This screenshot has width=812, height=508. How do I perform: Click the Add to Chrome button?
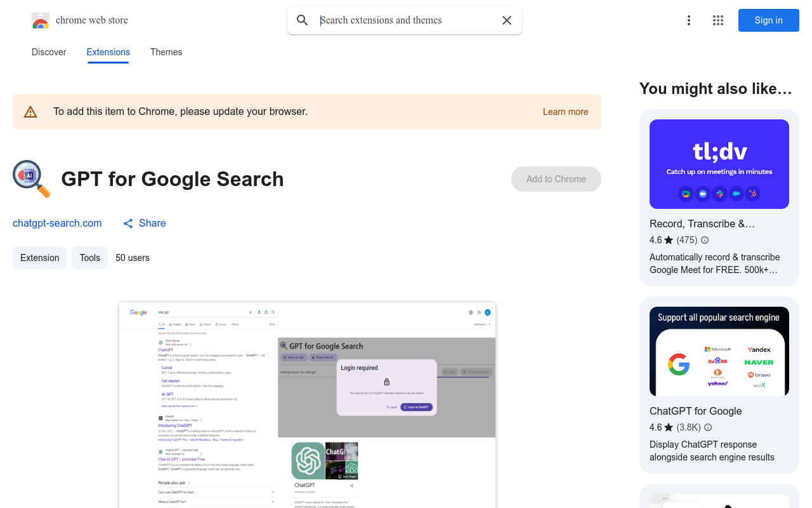tap(556, 179)
